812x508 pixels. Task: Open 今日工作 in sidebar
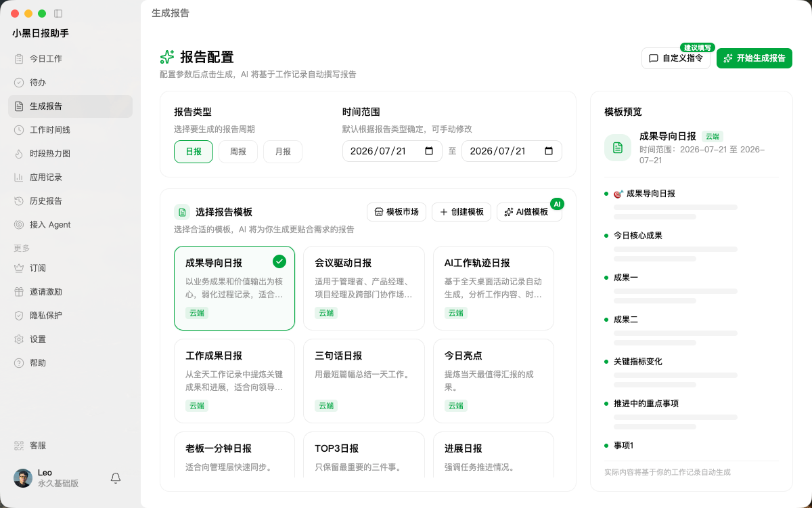tap(70, 59)
